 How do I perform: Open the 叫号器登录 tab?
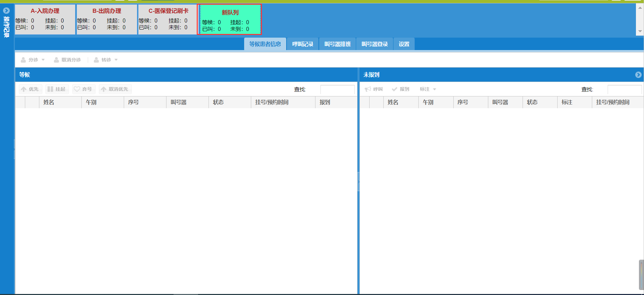coord(375,44)
